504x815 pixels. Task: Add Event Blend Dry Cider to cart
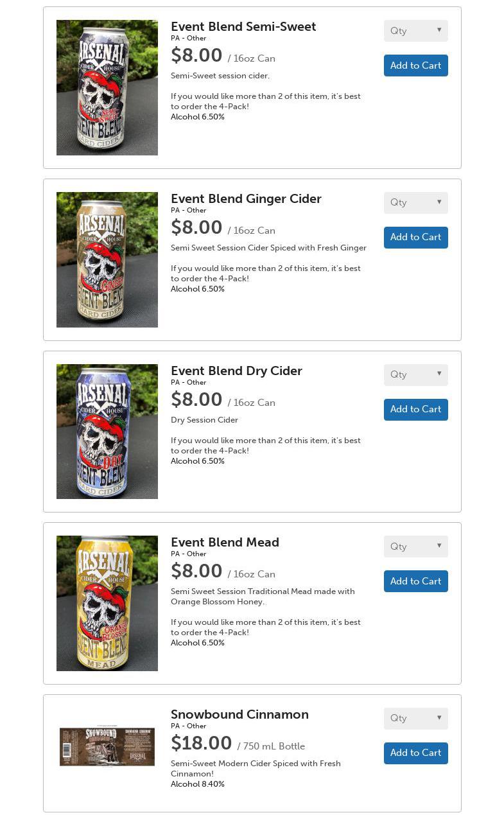(x=415, y=410)
